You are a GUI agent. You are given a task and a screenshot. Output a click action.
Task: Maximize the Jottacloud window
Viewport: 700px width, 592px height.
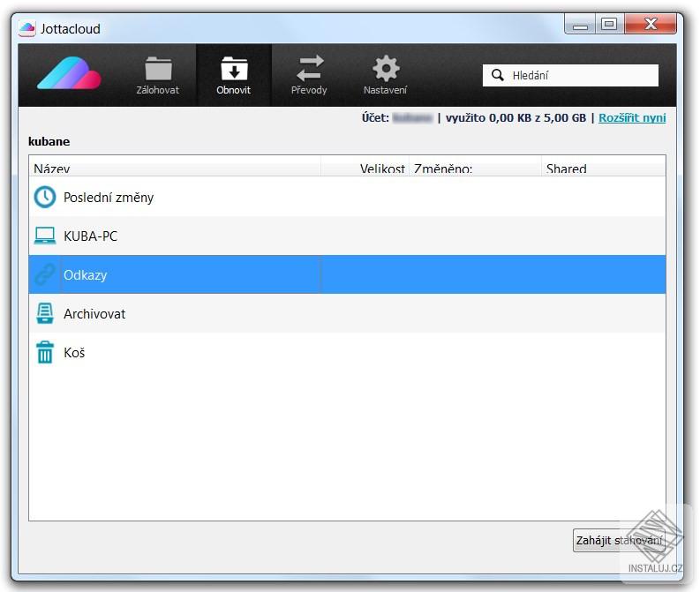(x=609, y=25)
